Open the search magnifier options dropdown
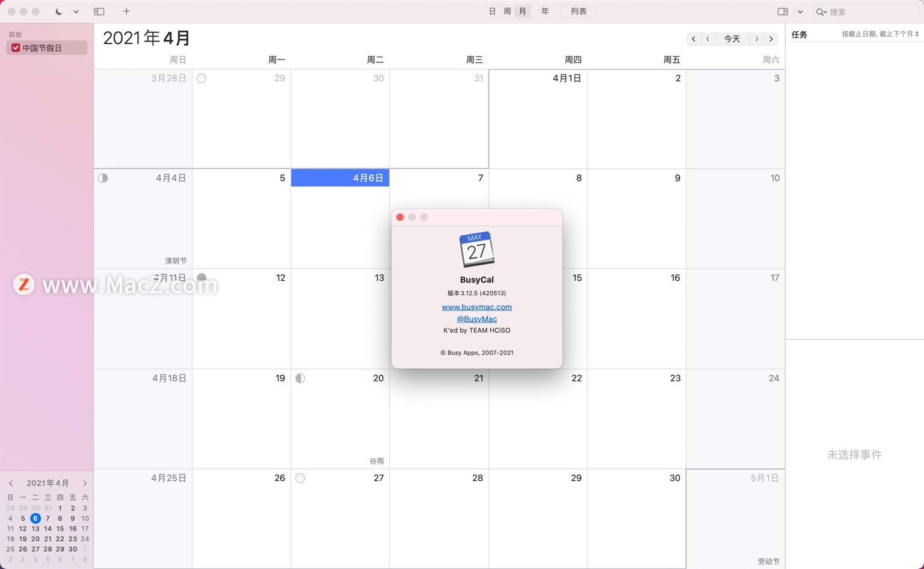The width and height of the screenshot is (924, 569). click(821, 11)
